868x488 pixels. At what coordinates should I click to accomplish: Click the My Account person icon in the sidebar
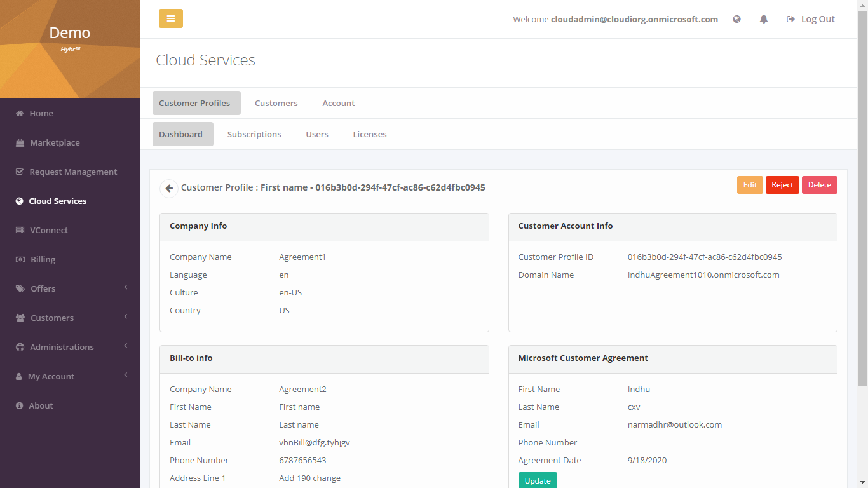pyautogui.click(x=19, y=376)
